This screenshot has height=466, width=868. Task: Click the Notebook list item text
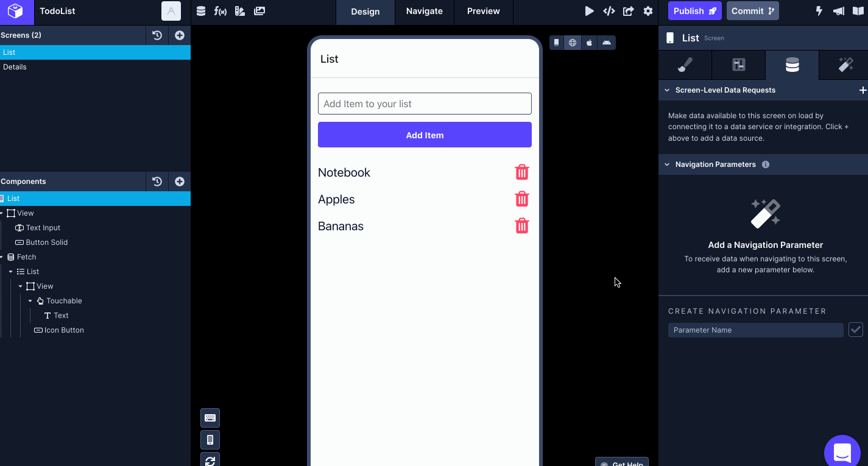[344, 172]
